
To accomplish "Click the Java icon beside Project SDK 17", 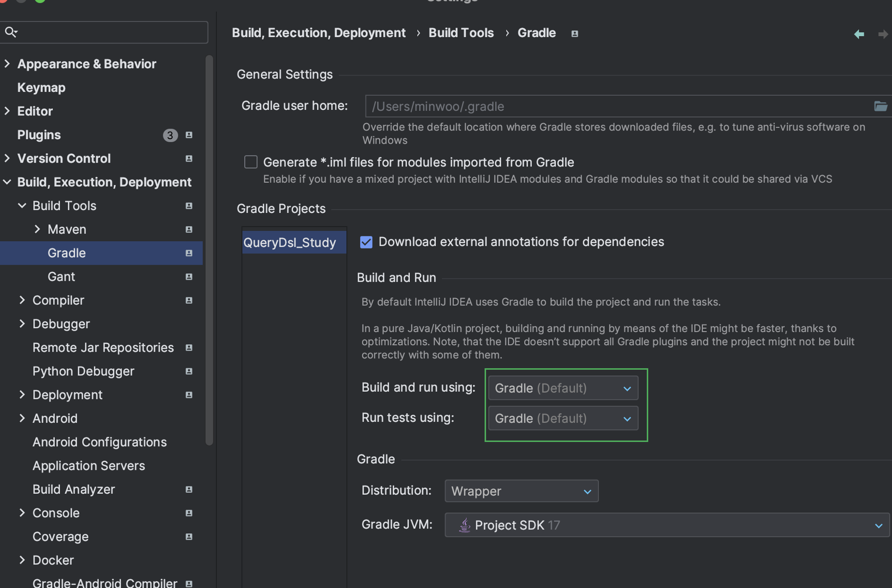I will tap(465, 525).
